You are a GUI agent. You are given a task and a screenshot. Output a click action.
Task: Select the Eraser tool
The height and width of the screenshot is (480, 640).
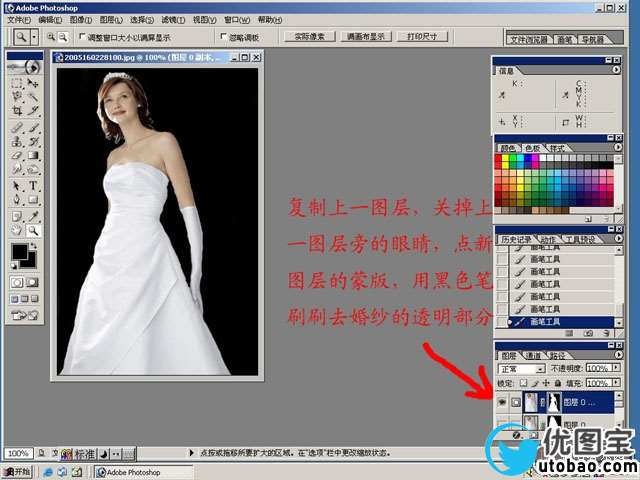(x=17, y=156)
